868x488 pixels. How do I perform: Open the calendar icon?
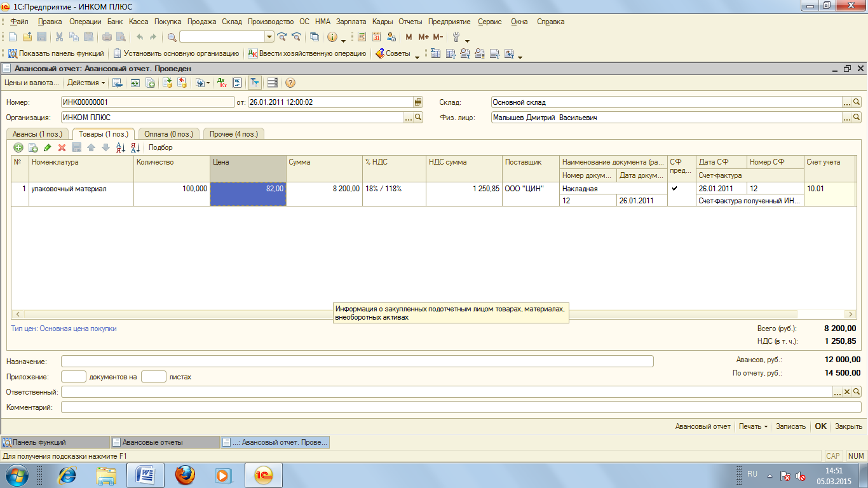tap(377, 37)
